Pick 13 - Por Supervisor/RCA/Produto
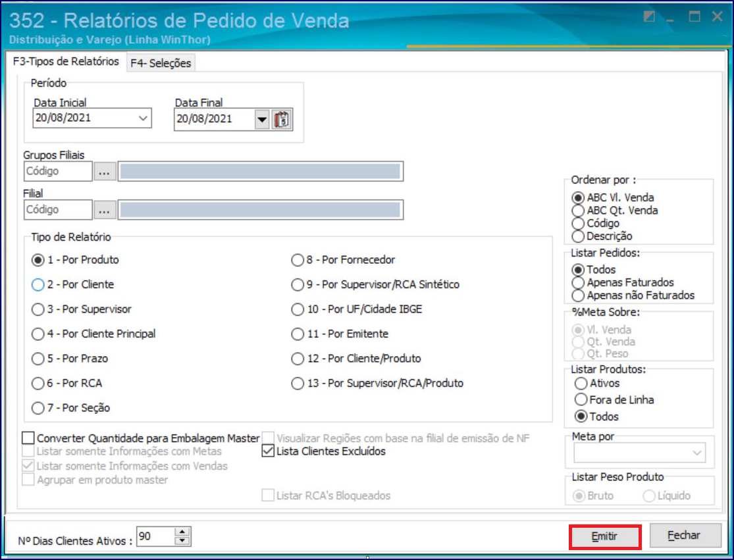This screenshot has height=560, width=734. coord(377,384)
